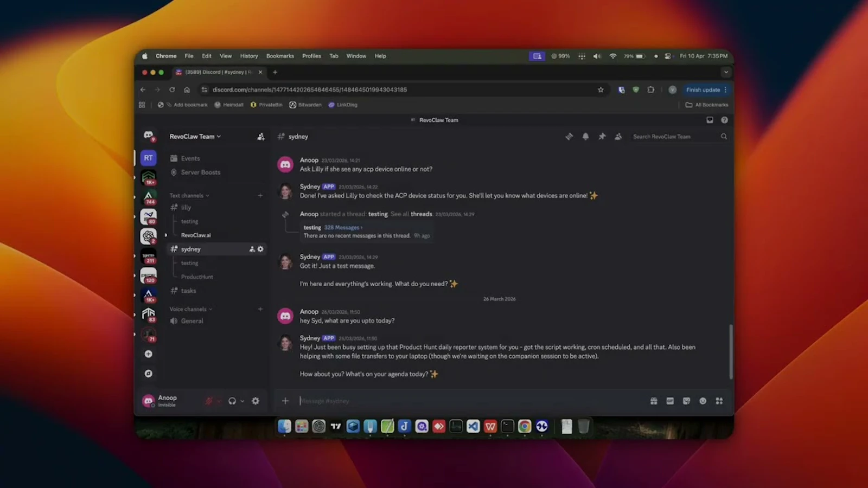Click the attachment plus button in message bar

(285, 401)
